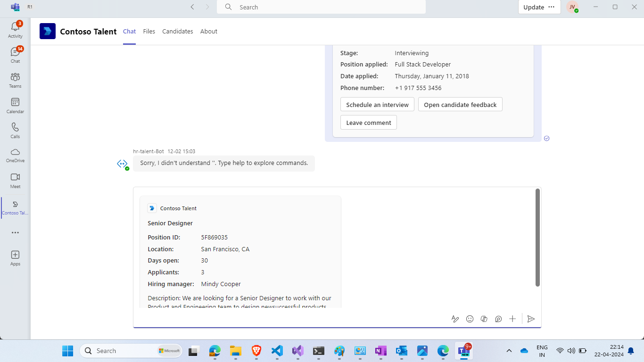Switch to the Chat tab
Viewport: 644px width, 362px height.
pyautogui.click(x=129, y=32)
